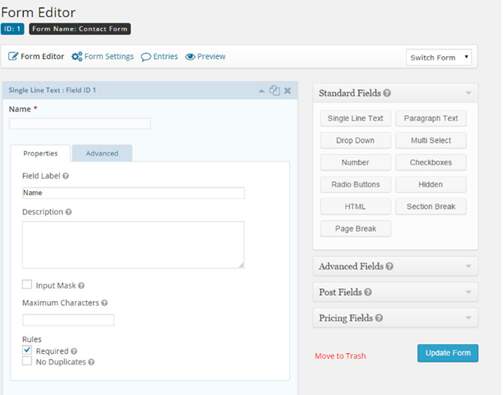Viewport: 503px width, 395px height.
Task: Click Form Settings gears icon
Action: (x=77, y=57)
